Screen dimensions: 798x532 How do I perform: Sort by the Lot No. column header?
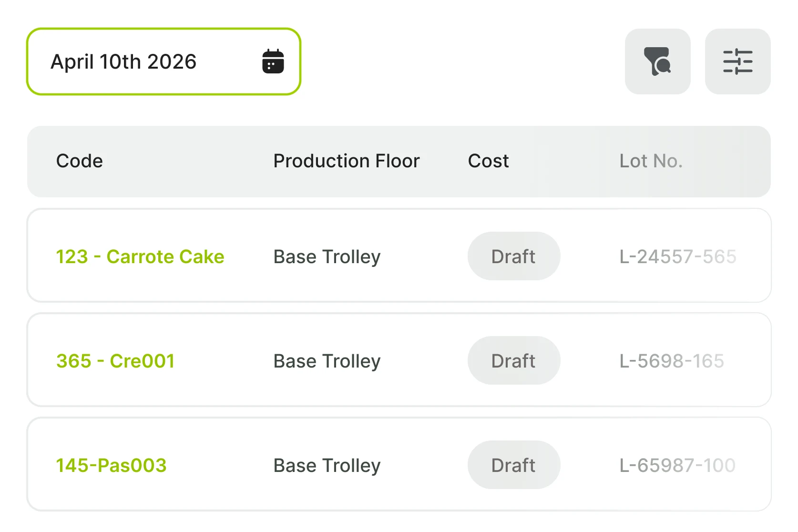click(651, 161)
